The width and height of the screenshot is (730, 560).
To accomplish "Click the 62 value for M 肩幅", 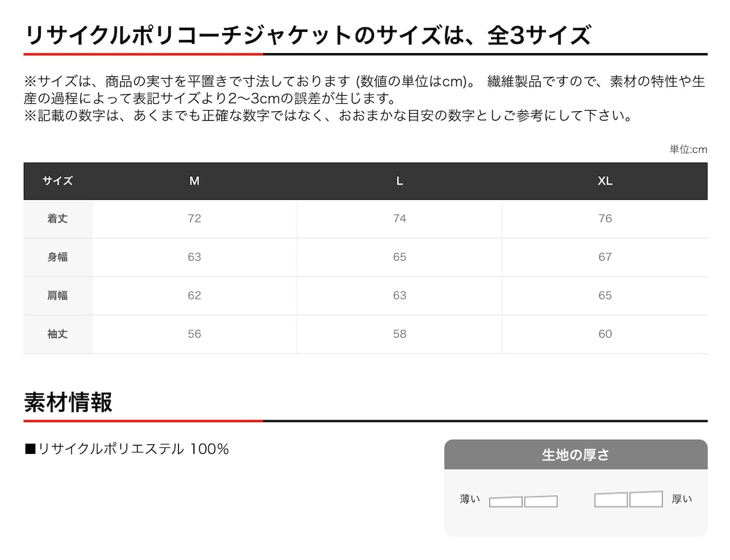I will [194, 295].
